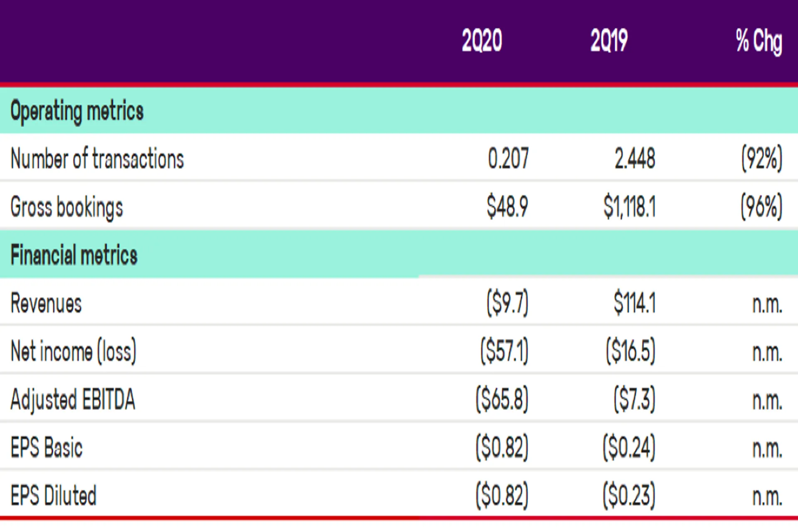This screenshot has height=532, width=798.
Task: Select the Revenues row label
Action: [x=46, y=303]
